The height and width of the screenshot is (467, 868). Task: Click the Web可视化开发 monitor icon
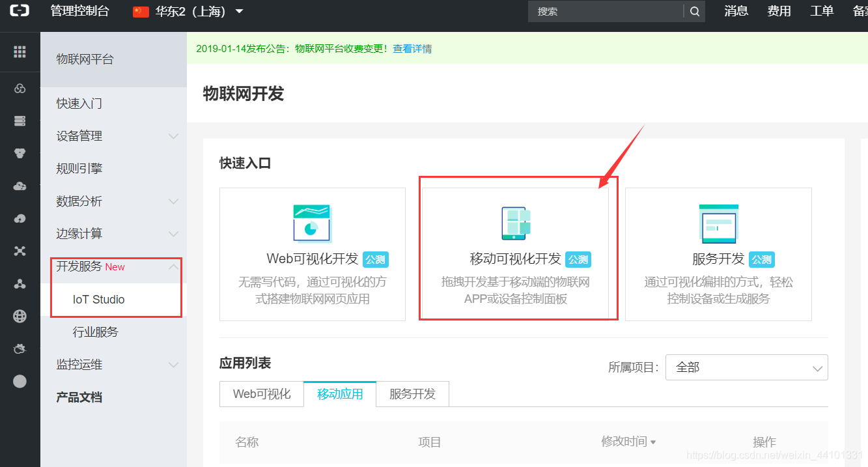[312, 223]
